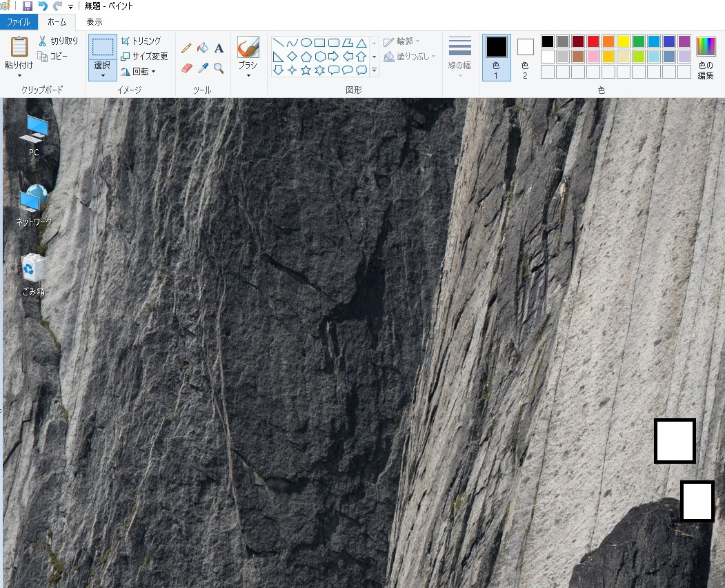Expand the shapes gallery with more arrow
The width and height of the screenshot is (725, 588).
click(x=375, y=70)
